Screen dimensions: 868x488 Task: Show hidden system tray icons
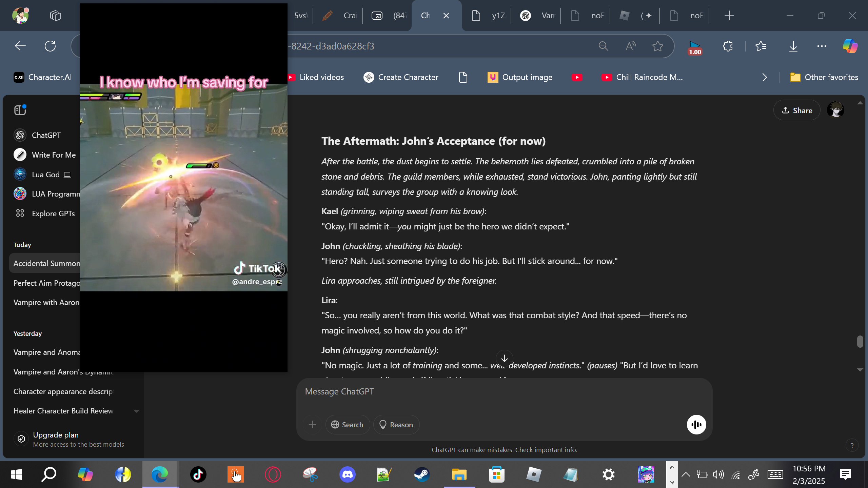click(686, 474)
